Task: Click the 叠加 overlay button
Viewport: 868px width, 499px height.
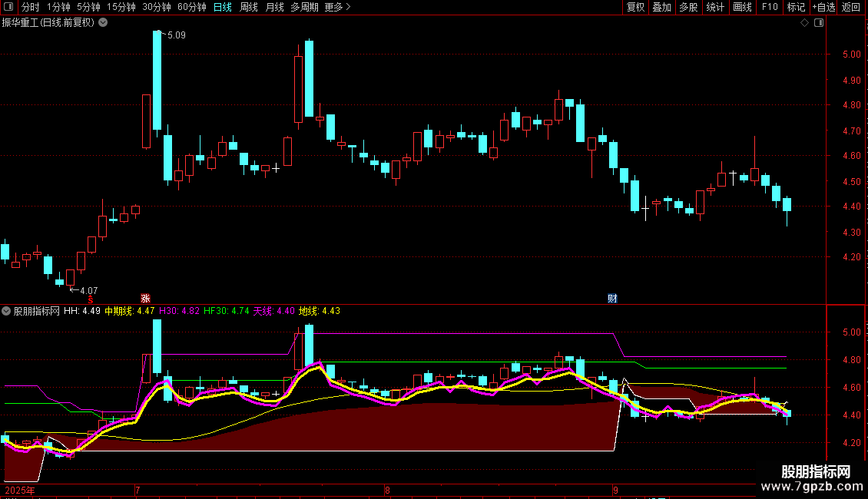Action: [x=662, y=7]
